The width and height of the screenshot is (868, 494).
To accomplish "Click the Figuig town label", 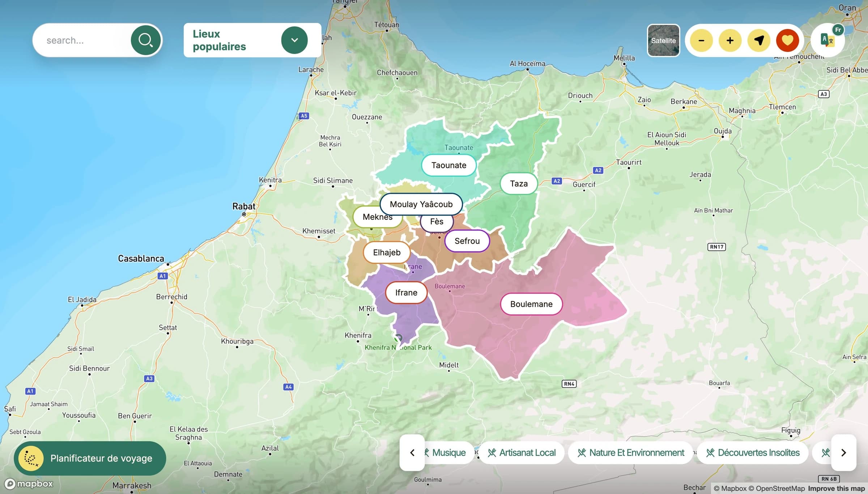I will tap(791, 430).
